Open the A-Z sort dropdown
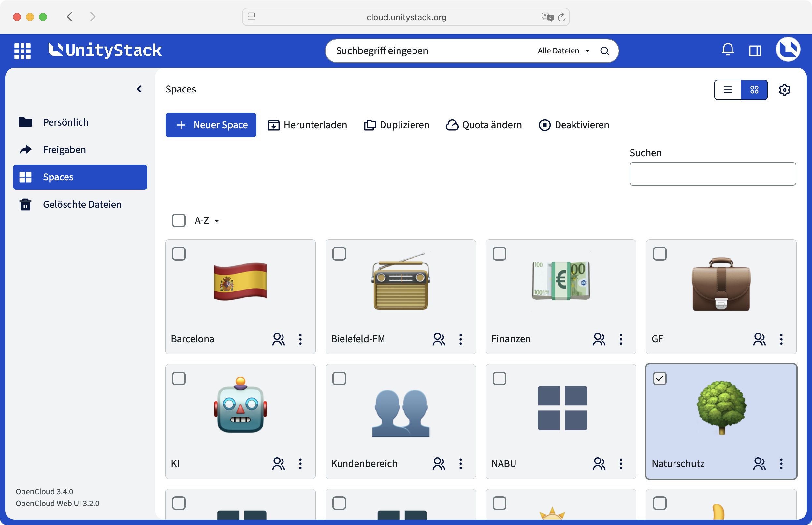812x525 pixels. [x=207, y=220]
